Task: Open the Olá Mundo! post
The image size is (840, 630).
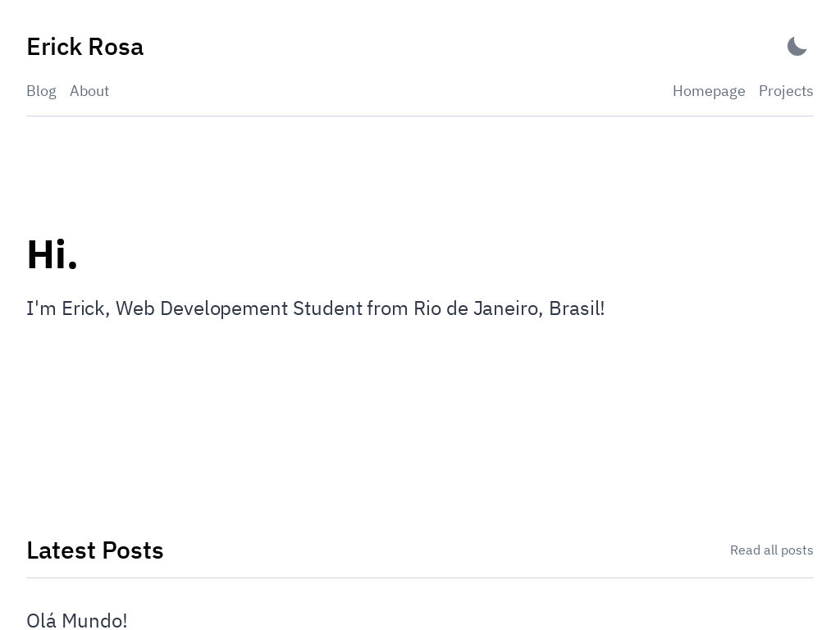Action: coord(77,620)
